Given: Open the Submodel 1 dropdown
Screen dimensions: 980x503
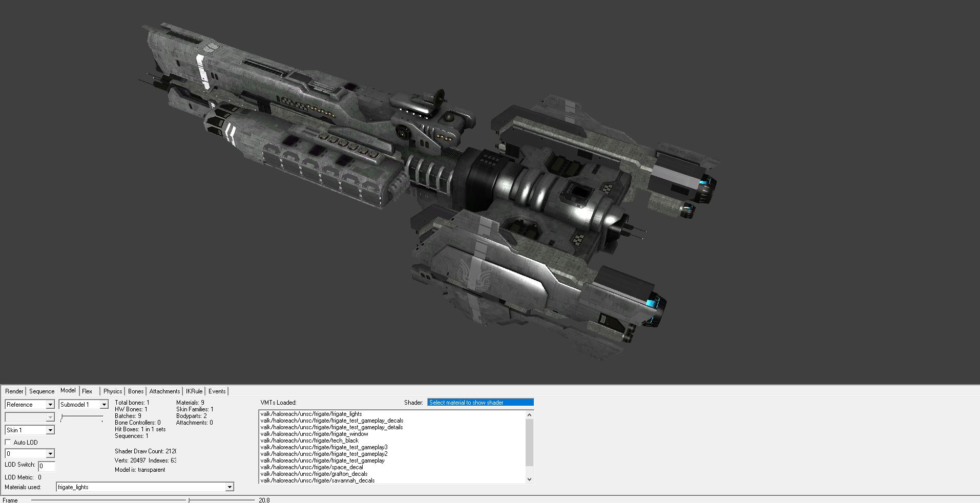Looking at the screenshot, I should [84, 404].
